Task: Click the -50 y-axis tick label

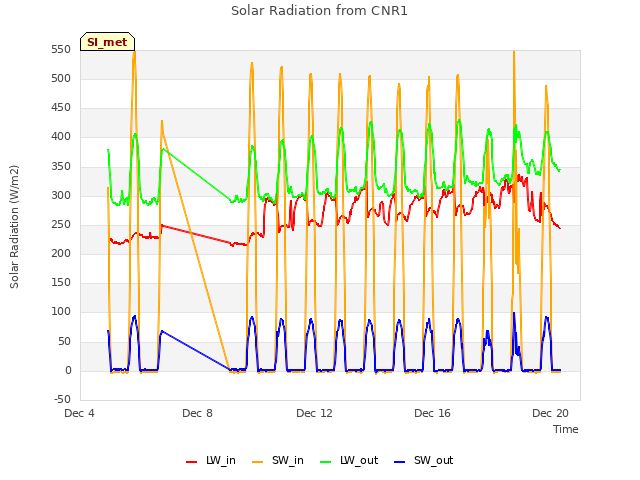Action: [x=62, y=399]
